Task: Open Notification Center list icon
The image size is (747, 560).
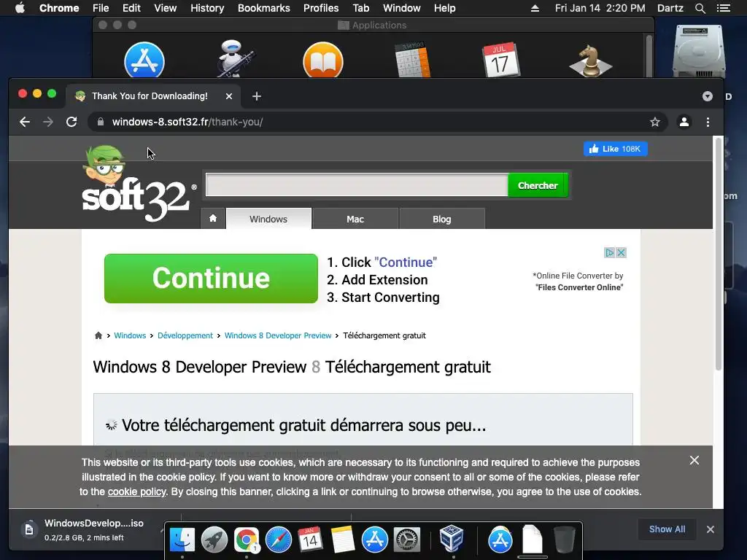Action: click(x=723, y=8)
